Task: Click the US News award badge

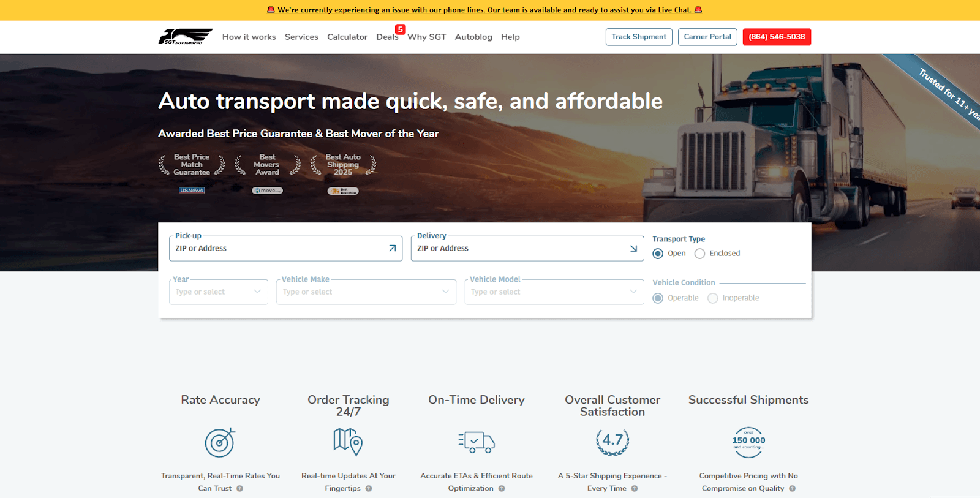Action: (192, 191)
